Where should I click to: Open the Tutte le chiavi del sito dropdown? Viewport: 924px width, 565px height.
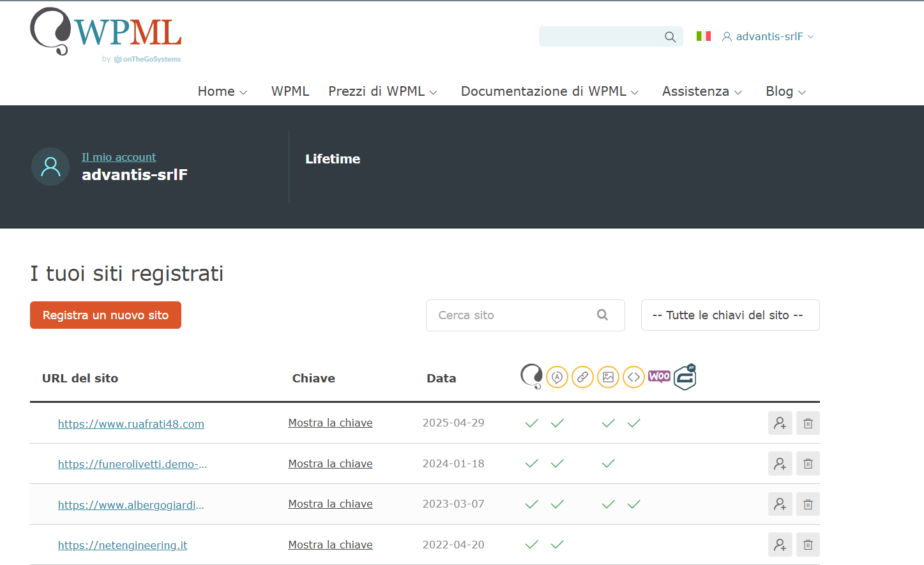tap(730, 315)
